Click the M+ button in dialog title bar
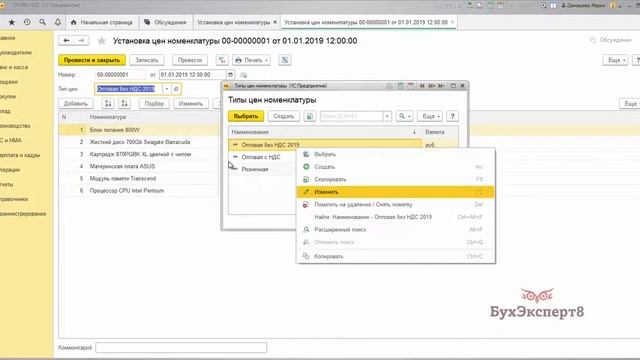Screen dimensions: 640x360 pyautogui.click(x=431, y=86)
